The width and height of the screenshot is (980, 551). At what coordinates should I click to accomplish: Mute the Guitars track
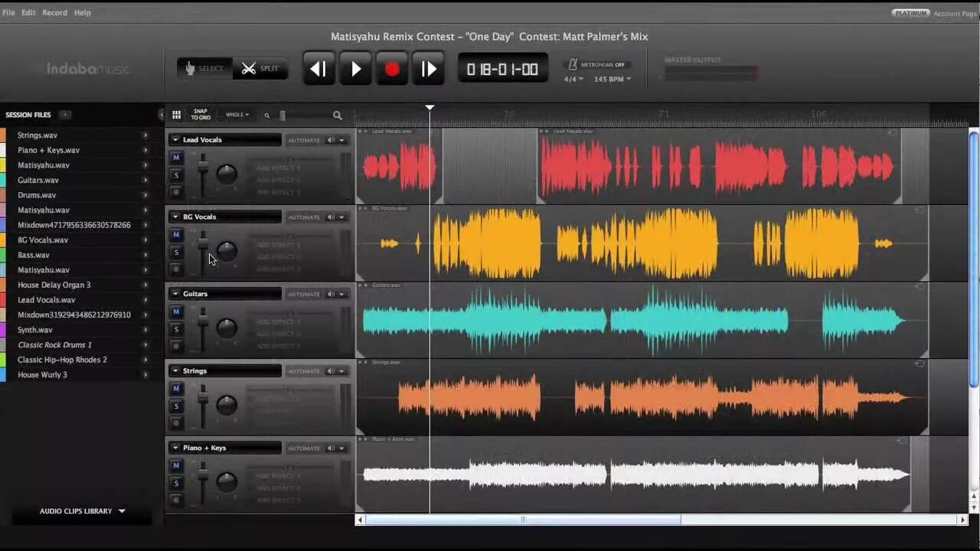coord(176,311)
